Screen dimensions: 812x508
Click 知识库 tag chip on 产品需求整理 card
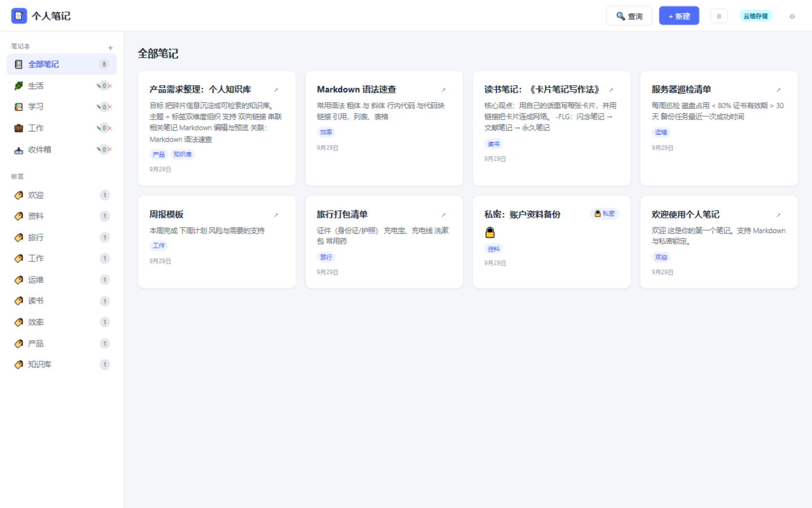(x=183, y=154)
